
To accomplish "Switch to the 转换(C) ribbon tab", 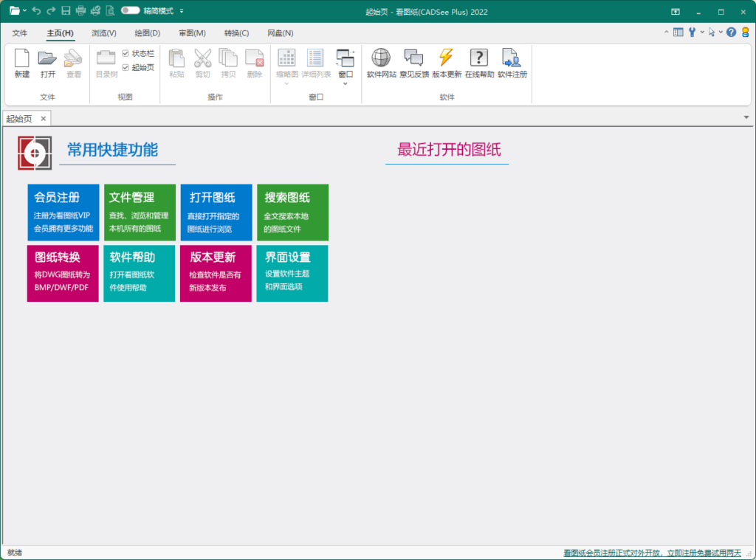I will point(237,32).
